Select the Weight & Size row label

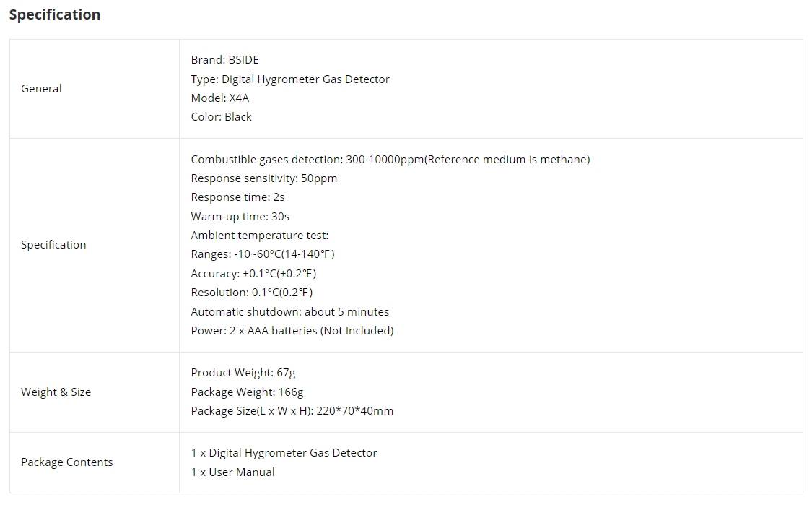point(56,392)
